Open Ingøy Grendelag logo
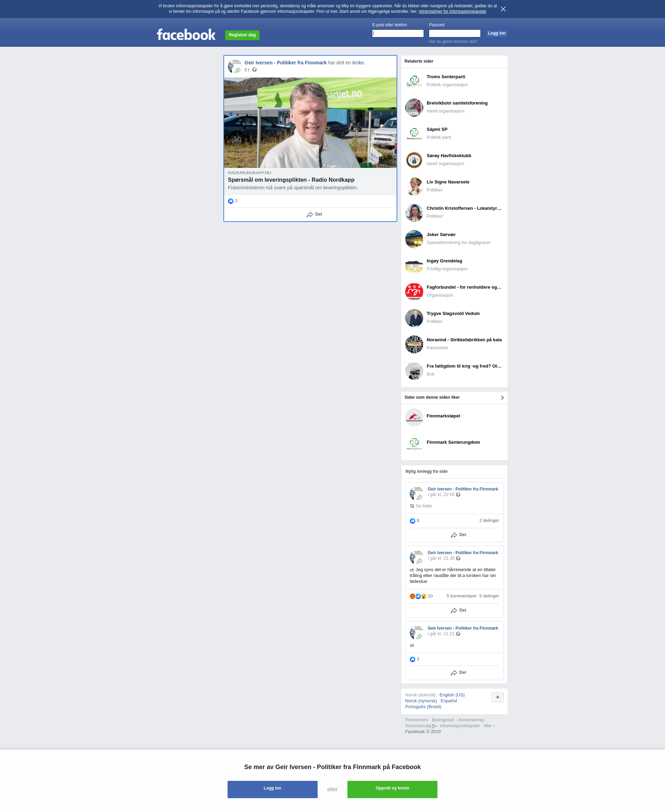The width and height of the screenshot is (665, 812). point(414,265)
